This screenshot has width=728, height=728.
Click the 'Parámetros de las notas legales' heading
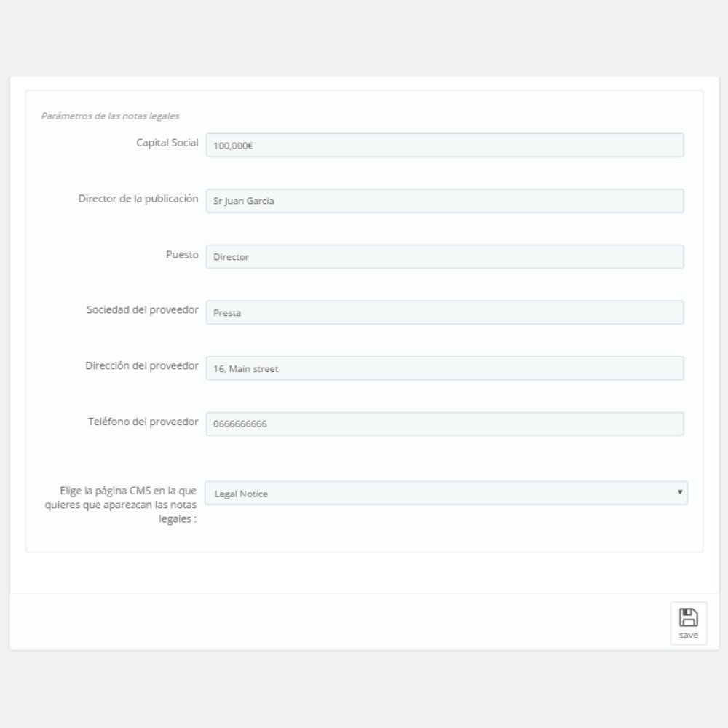pos(110,116)
